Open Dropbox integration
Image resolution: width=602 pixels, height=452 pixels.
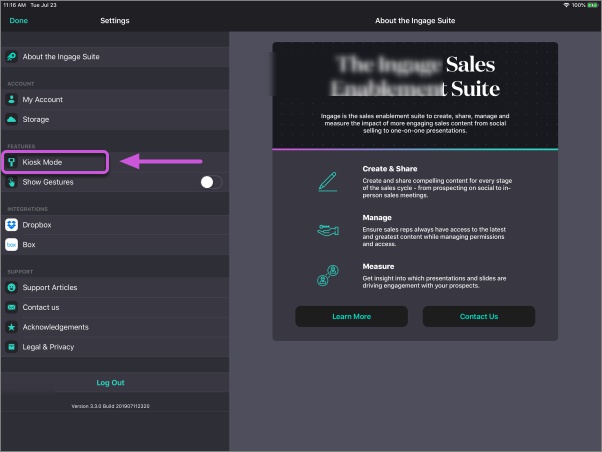pyautogui.click(x=115, y=225)
